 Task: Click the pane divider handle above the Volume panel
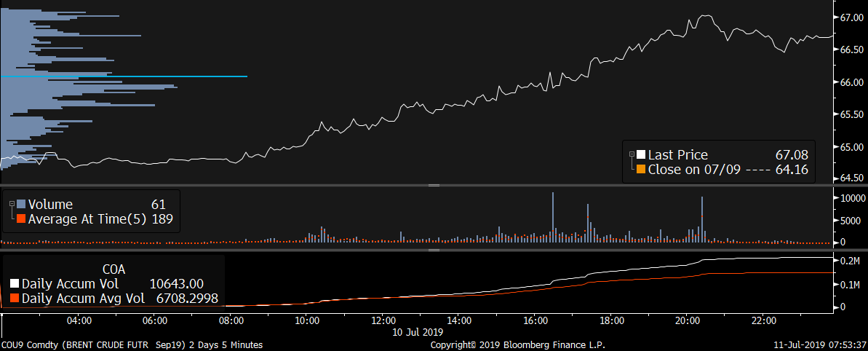434,186
